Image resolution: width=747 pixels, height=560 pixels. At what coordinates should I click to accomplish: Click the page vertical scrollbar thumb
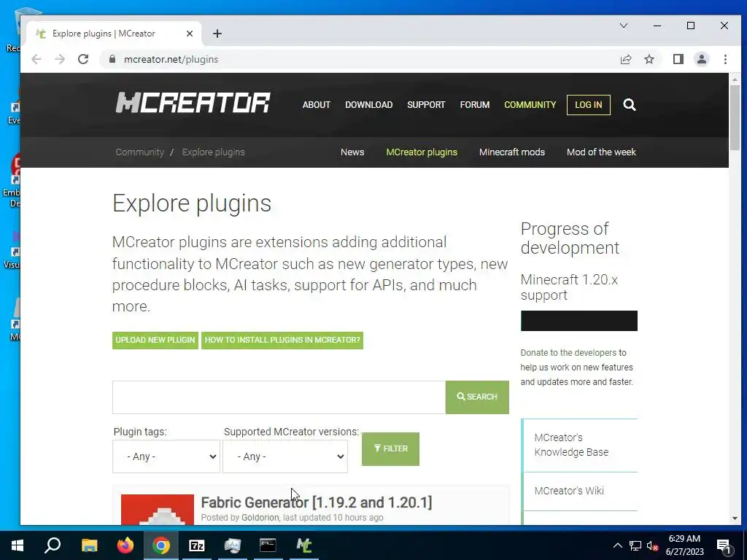[735, 117]
